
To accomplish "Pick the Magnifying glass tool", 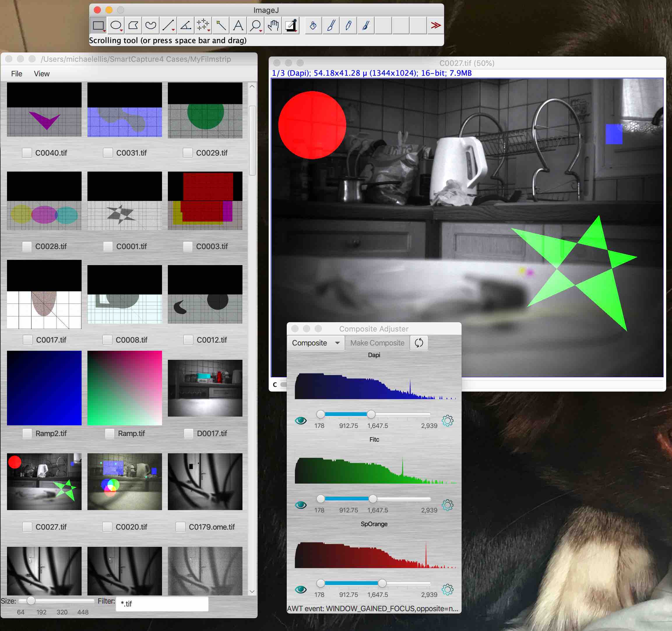I will [x=256, y=25].
